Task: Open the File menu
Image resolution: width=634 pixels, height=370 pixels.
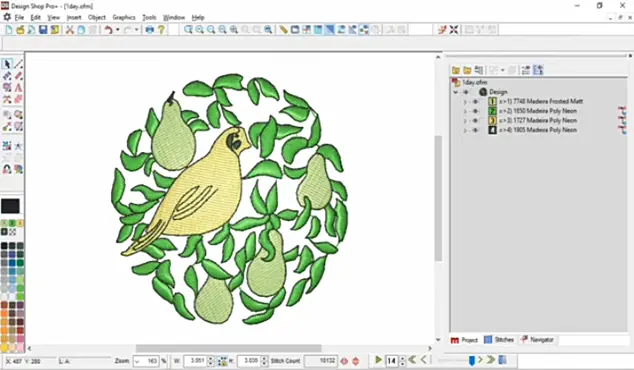Action: 19,17
